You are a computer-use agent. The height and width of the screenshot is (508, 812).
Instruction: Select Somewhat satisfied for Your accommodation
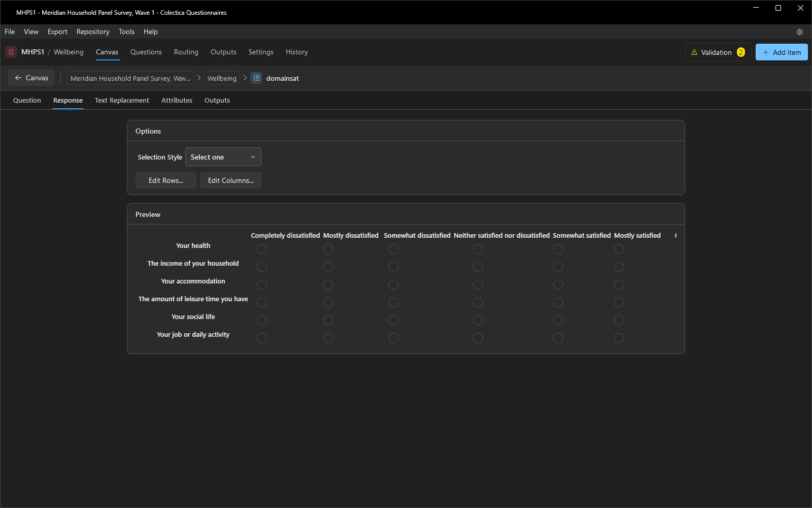pos(558,284)
